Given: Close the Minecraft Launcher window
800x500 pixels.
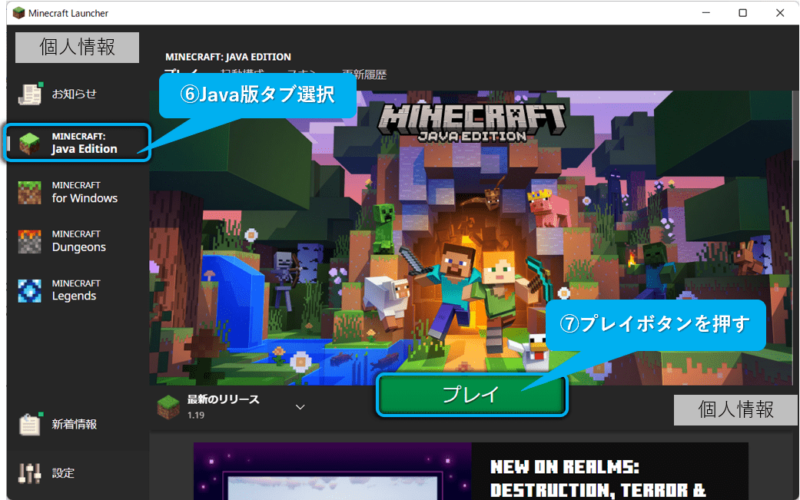Looking at the screenshot, I should pyautogui.click(x=780, y=13).
